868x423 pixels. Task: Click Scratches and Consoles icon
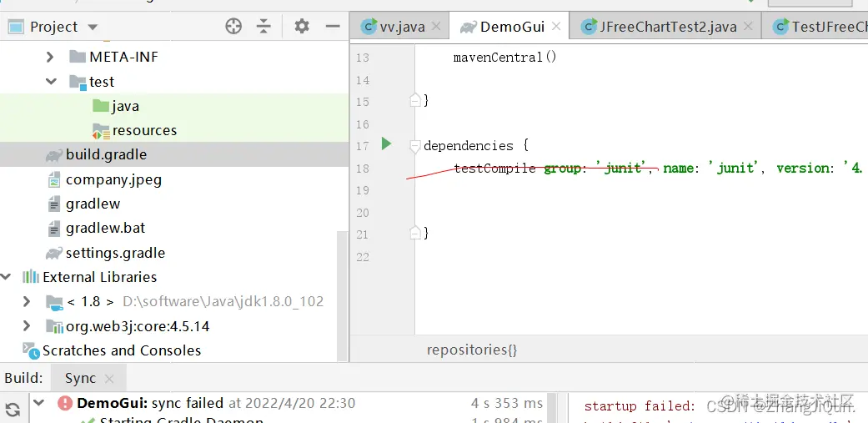31,350
